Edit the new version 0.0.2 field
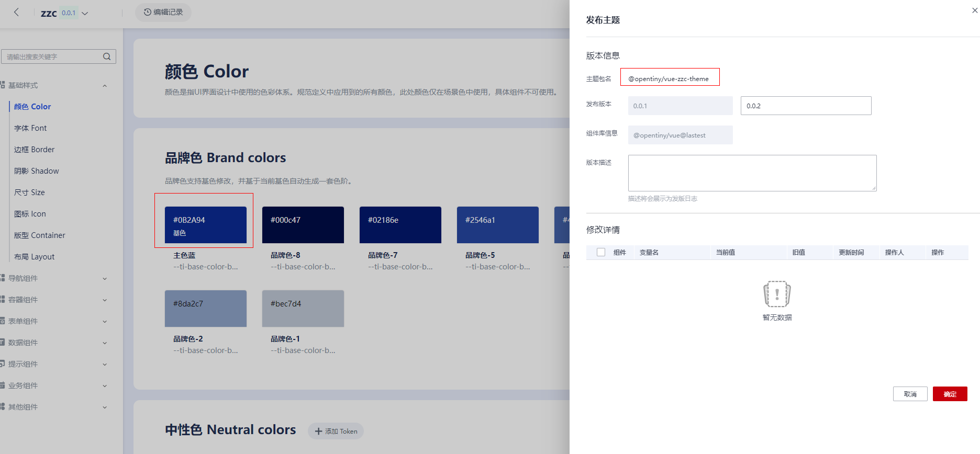 pyautogui.click(x=806, y=106)
